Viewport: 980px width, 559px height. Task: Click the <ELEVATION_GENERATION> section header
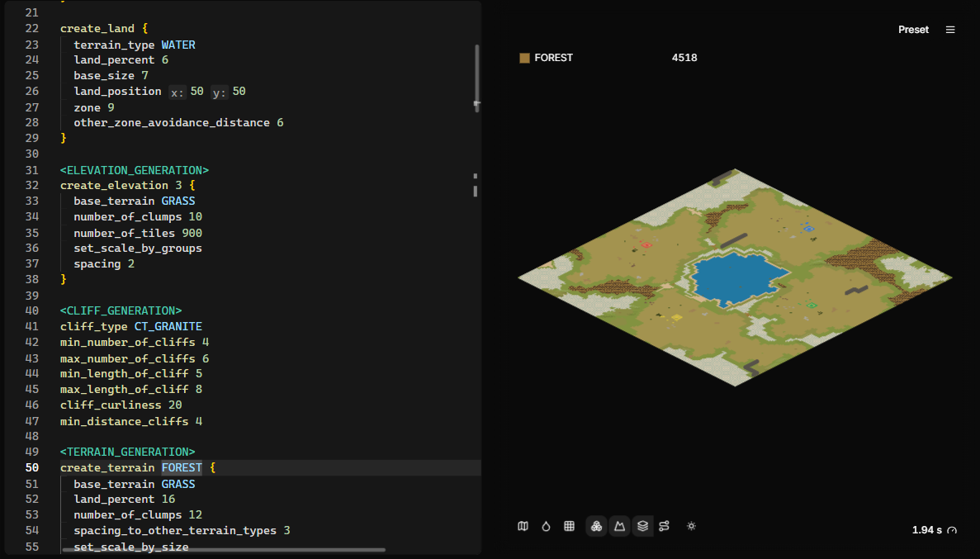pyautogui.click(x=135, y=170)
